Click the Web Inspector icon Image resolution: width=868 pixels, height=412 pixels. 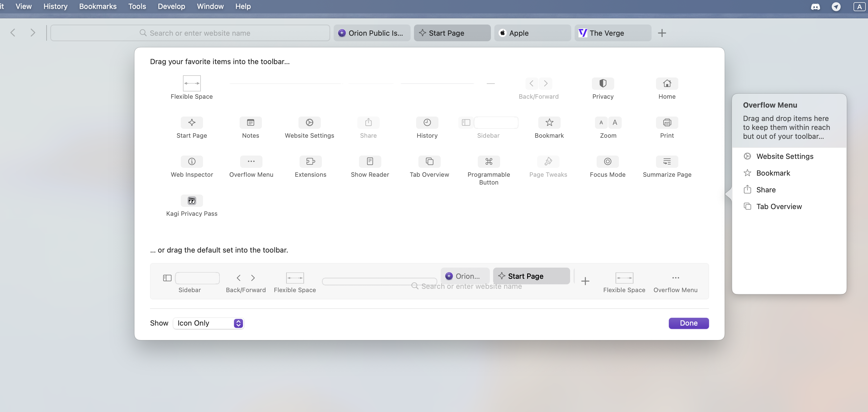(192, 161)
